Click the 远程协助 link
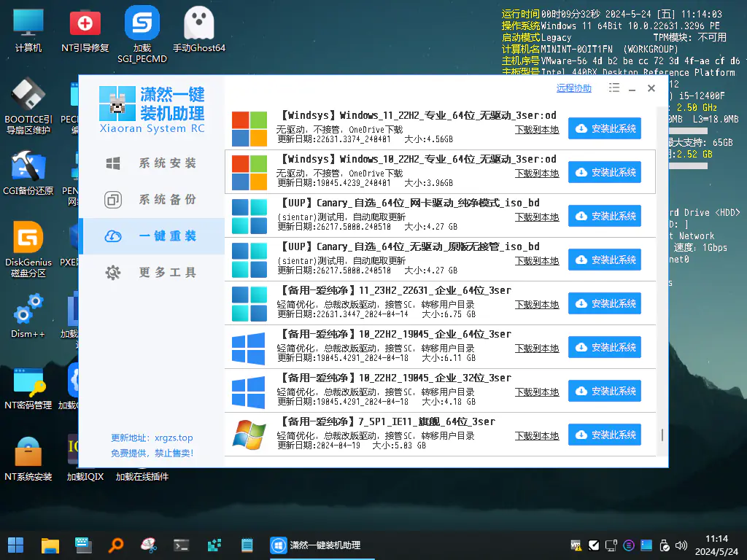 (x=574, y=88)
